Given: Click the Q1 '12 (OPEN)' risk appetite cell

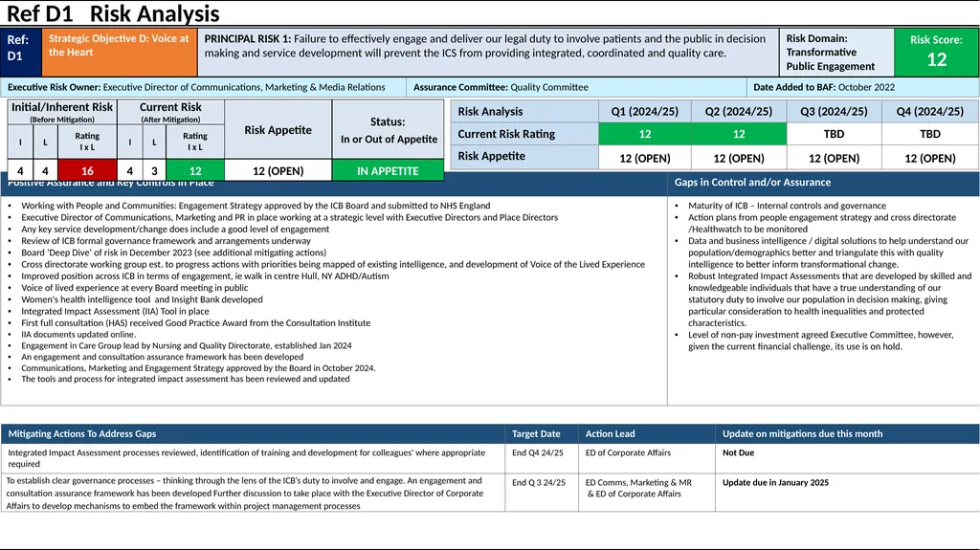Looking at the screenshot, I should [644, 158].
